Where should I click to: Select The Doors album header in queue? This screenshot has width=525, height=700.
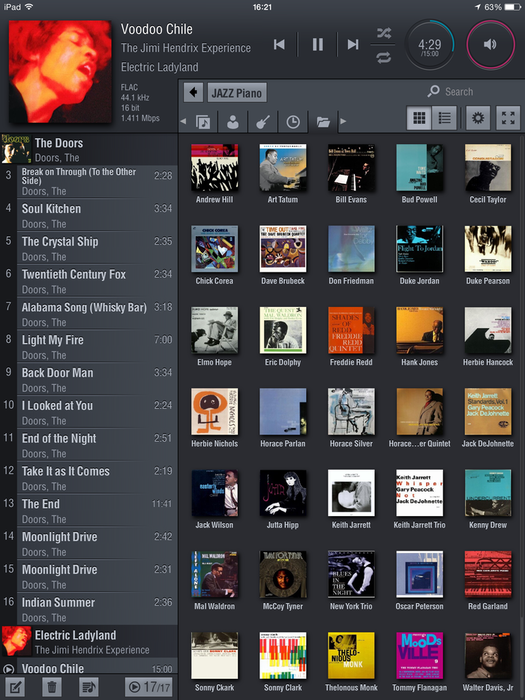(89, 150)
